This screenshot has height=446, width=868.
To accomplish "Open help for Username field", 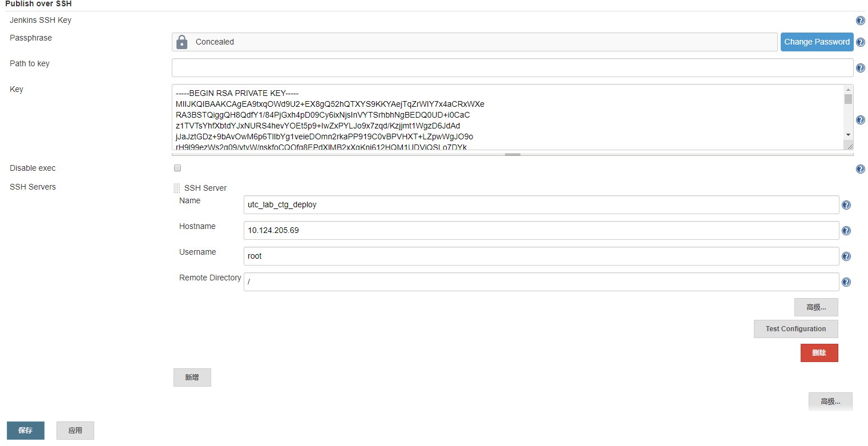I will coord(846,256).
